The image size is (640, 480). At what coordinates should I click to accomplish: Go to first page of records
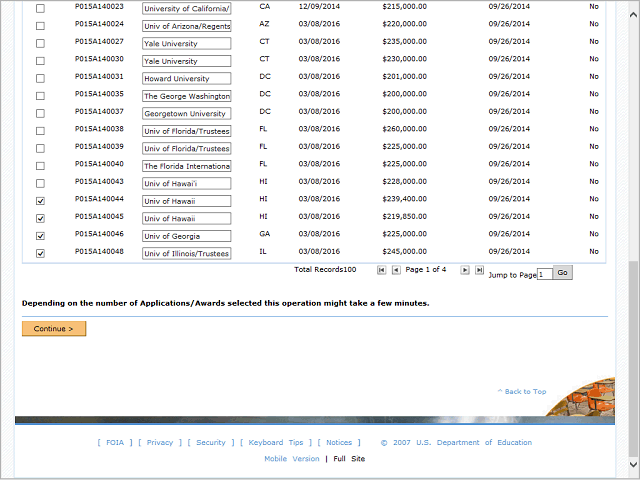(381, 270)
